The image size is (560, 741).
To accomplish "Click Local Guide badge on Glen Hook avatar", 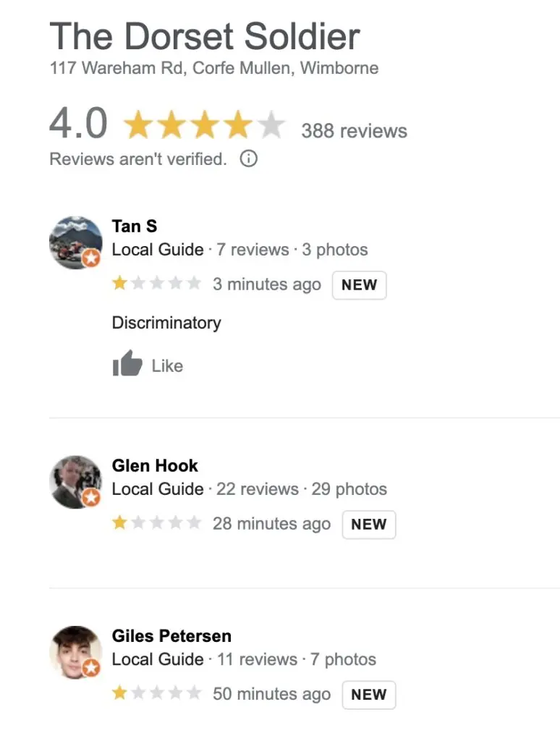I will click(x=91, y=497).
